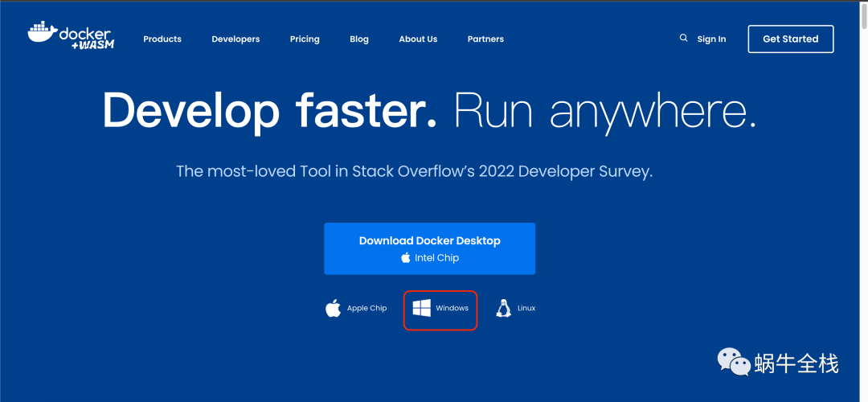The height and width of the screenshot is (402, 868).
Task: Visit the Blog page
Action: coord(359,39)
